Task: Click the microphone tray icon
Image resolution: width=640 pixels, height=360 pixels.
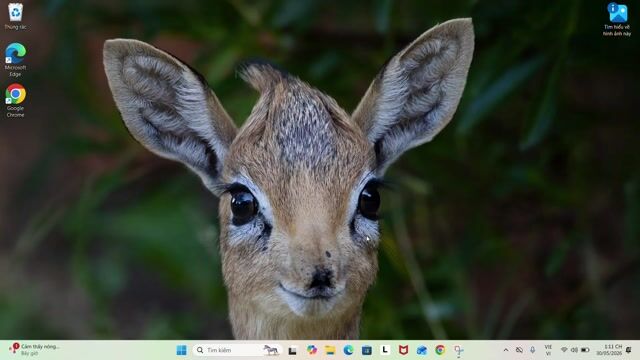Action: [x=532, y=350]
